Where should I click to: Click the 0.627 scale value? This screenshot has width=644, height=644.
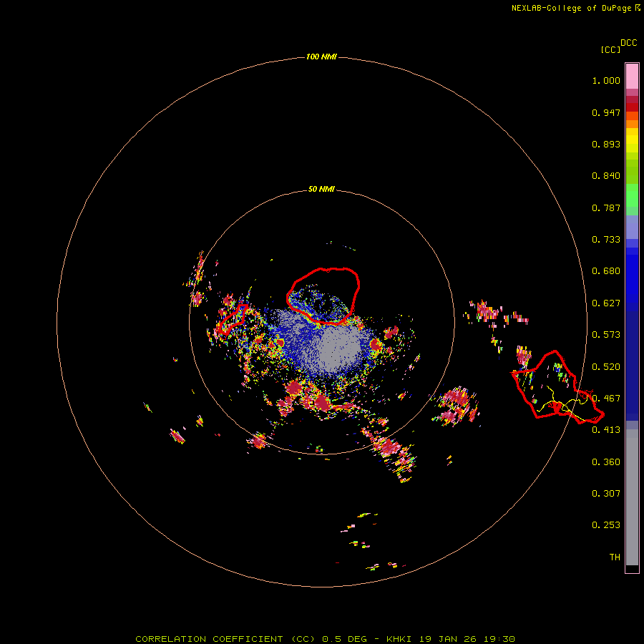(606, 303)
